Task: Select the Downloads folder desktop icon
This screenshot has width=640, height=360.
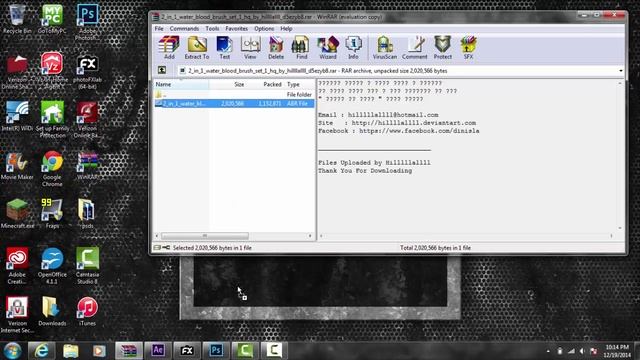Action: [52, 311]
